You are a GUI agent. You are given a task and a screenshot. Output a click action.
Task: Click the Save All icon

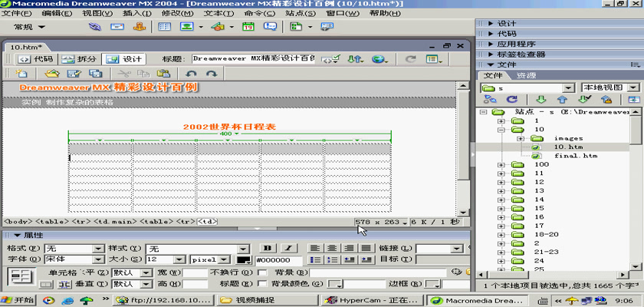[95, 74]
